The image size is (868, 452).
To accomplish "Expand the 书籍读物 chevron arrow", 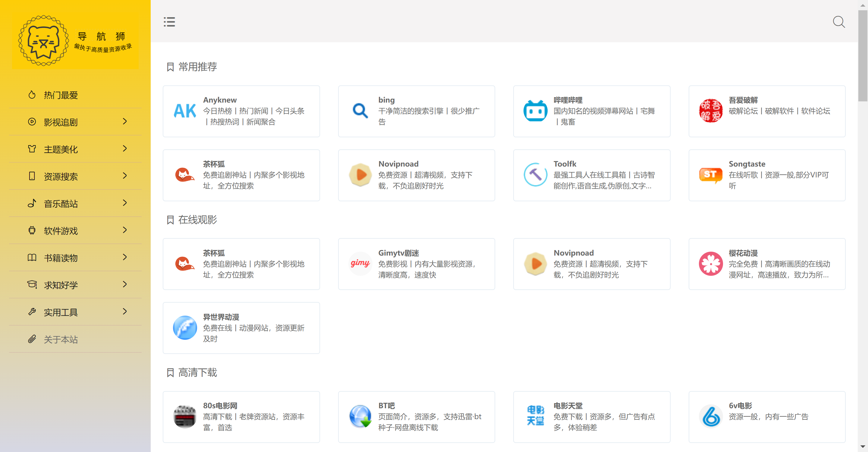I will pos(125,257).
